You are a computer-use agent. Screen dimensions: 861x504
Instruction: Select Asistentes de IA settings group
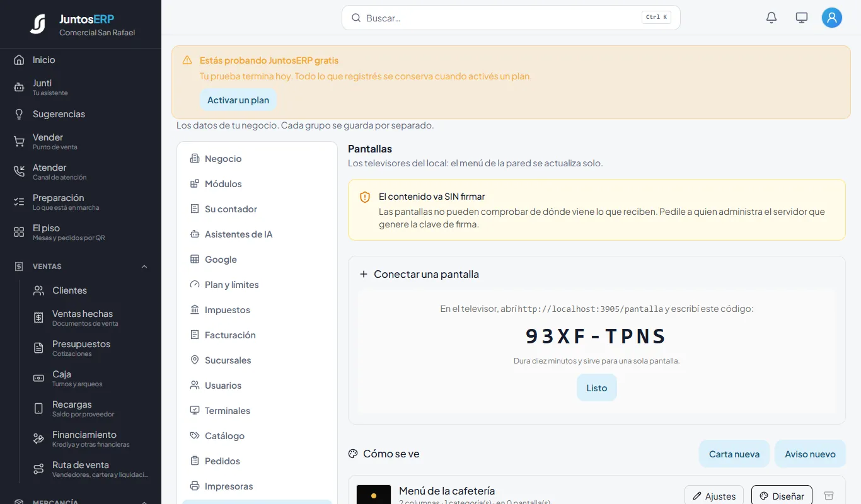coord(257,234)
